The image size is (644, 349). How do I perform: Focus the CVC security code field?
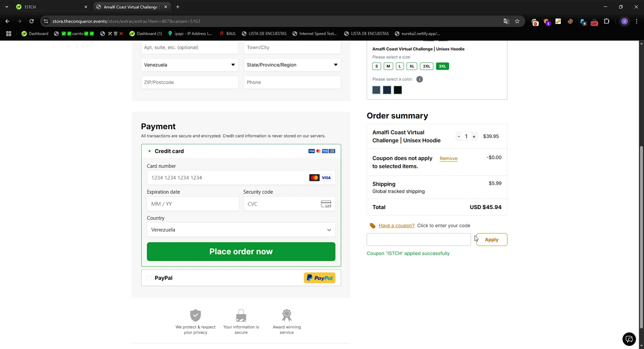(x=289, y=204)
